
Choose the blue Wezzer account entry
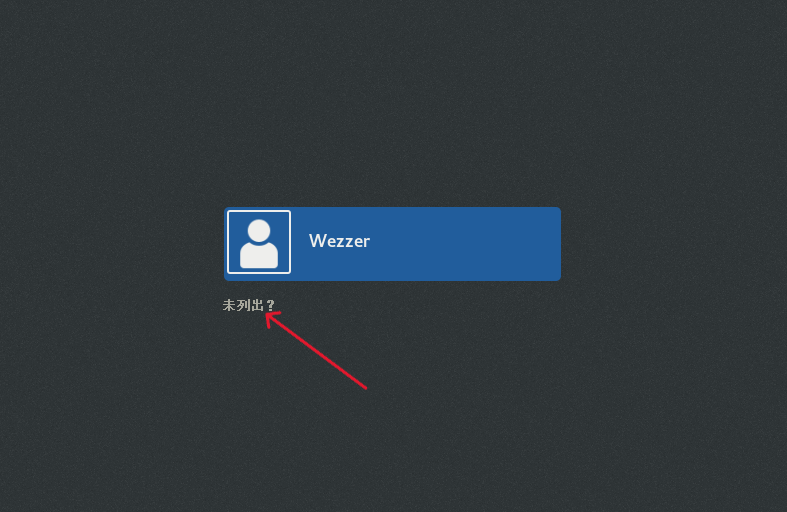coord(392,244)
